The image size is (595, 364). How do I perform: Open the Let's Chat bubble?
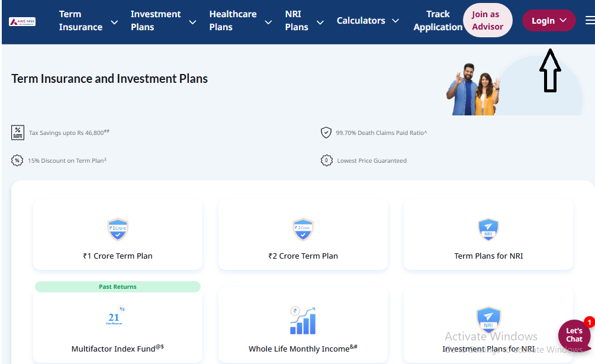[575, 334]
